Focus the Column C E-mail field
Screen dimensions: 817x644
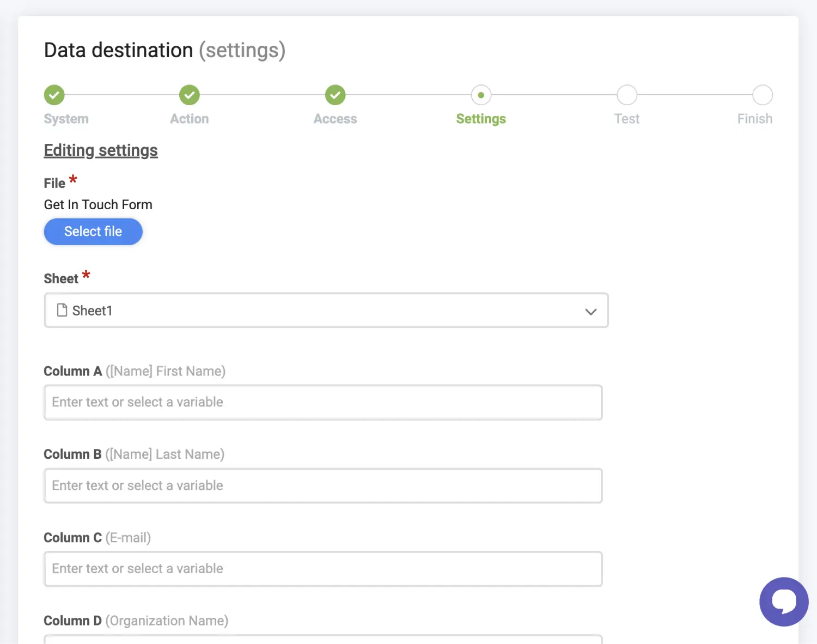coord(323,569)
